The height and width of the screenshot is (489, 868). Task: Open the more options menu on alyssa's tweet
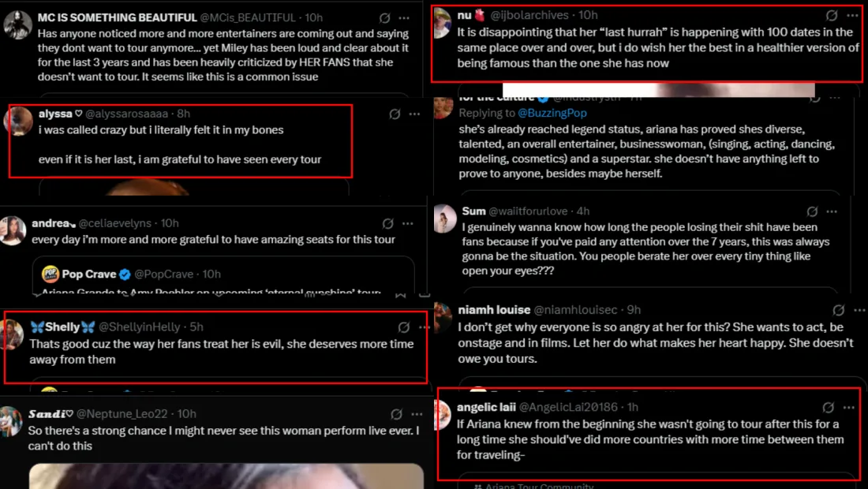click(415, 114)
